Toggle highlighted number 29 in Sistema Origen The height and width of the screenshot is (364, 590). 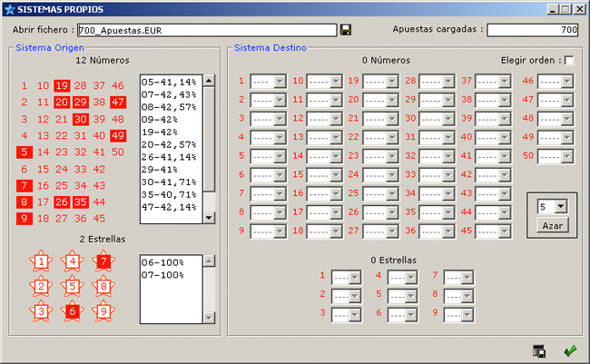81,102
